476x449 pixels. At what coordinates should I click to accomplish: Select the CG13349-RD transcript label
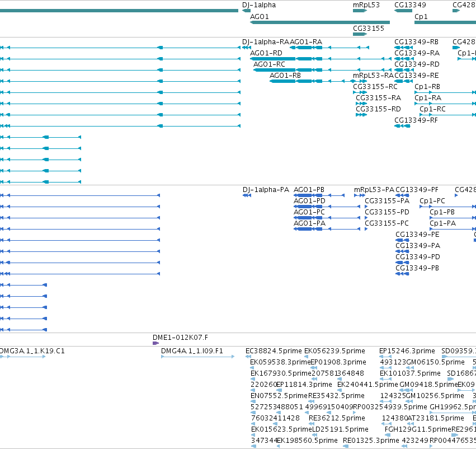click(x=417, y=64)
